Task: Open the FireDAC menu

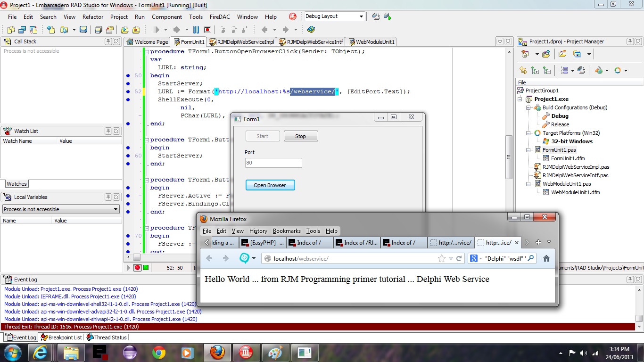Action: pos(219,16)
